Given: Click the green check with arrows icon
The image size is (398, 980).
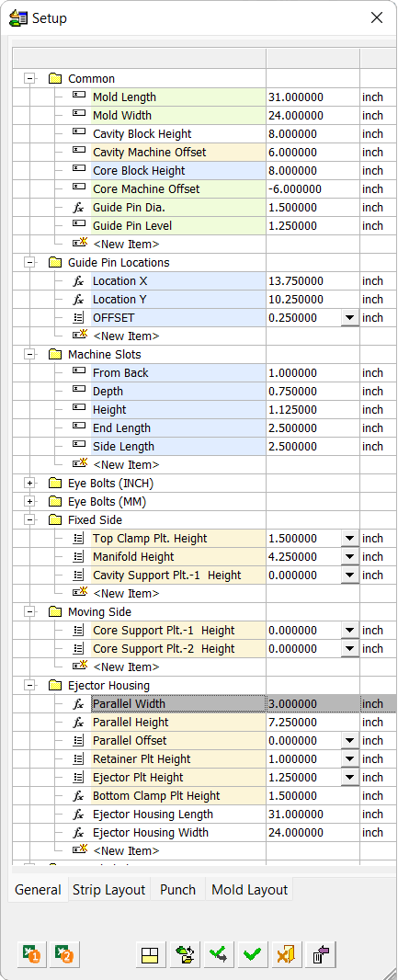Looking at the screenshot, I should tap(219, 954).
